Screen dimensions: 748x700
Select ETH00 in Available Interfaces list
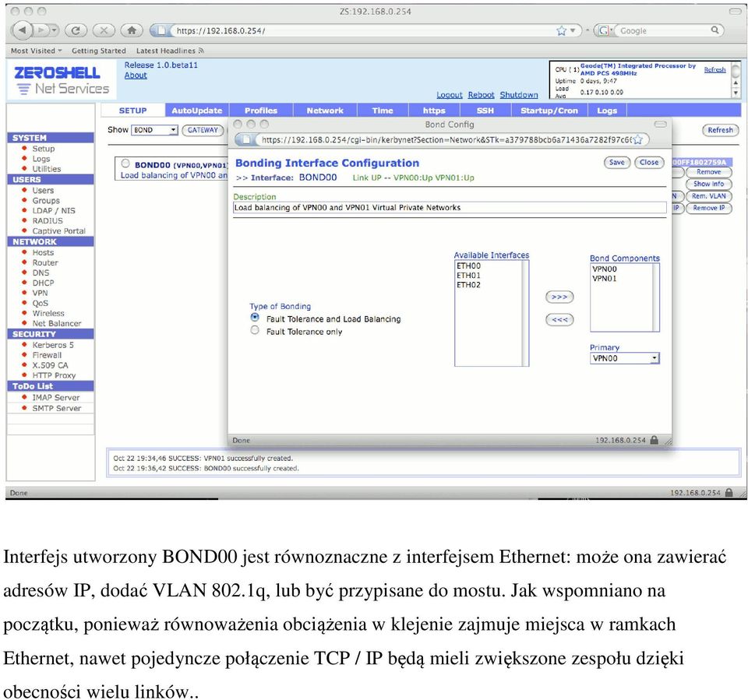pyautogui.click(x=468, y=266)
